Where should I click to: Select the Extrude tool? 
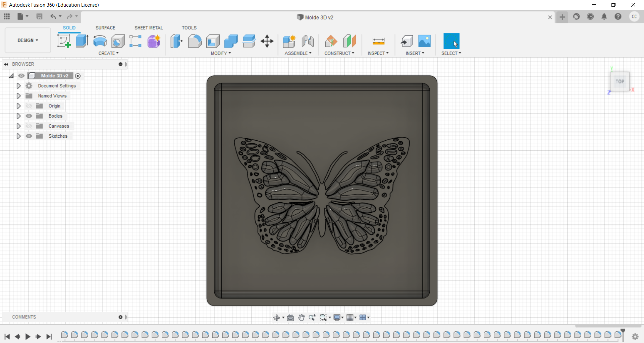tap(82, 41)
